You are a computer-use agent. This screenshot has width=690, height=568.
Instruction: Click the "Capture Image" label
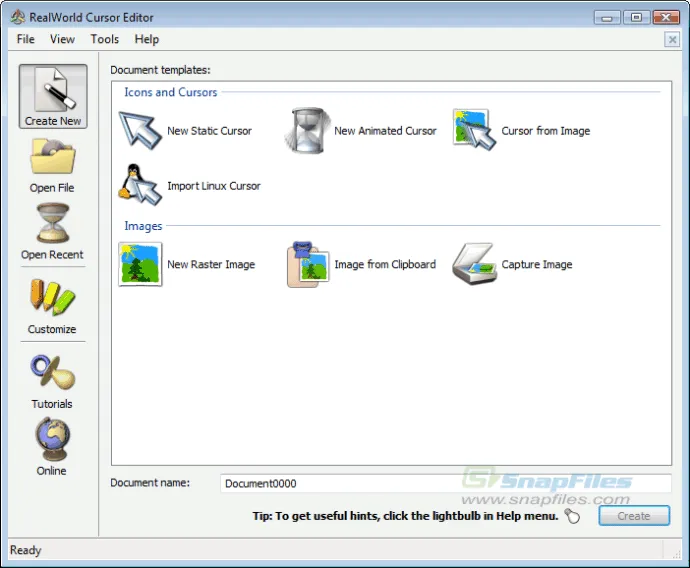[537, 264]
